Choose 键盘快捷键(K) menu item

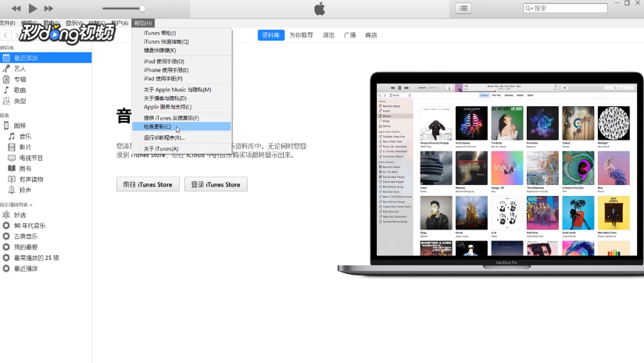coord(181,50)
